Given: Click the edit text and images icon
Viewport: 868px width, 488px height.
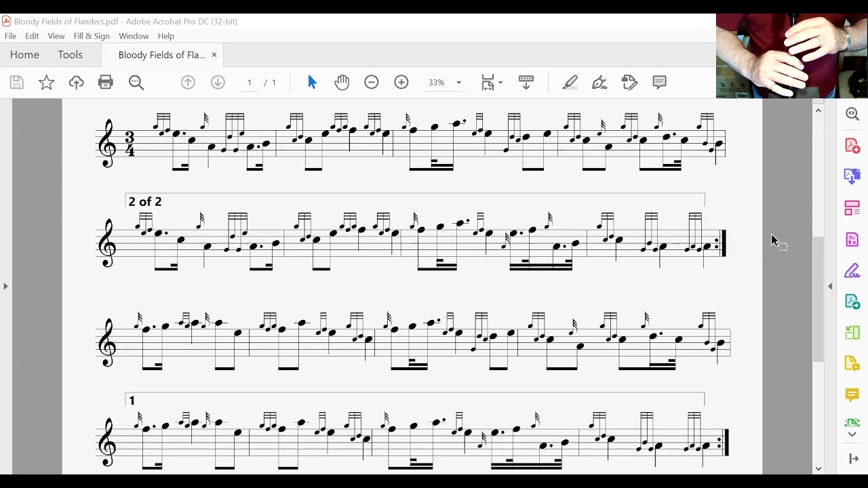Looking at the screenshot, I should (x=629, y=82).
